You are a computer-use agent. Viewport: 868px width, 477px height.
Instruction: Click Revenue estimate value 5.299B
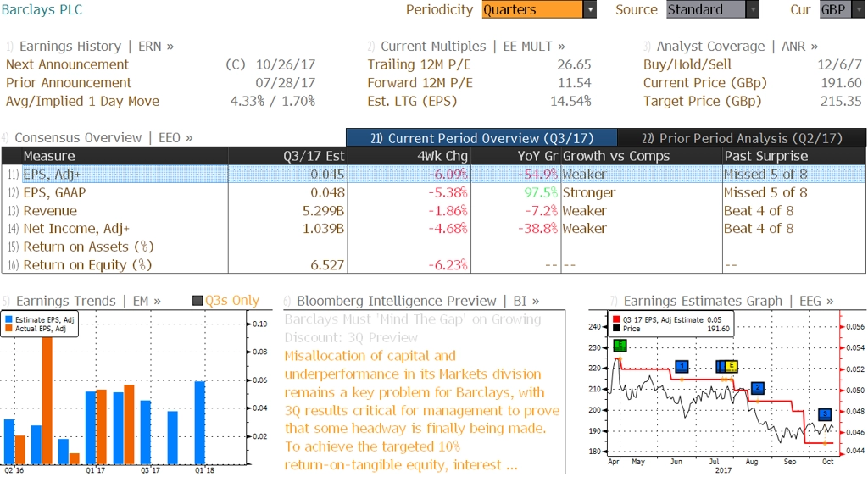click(323, 211)
